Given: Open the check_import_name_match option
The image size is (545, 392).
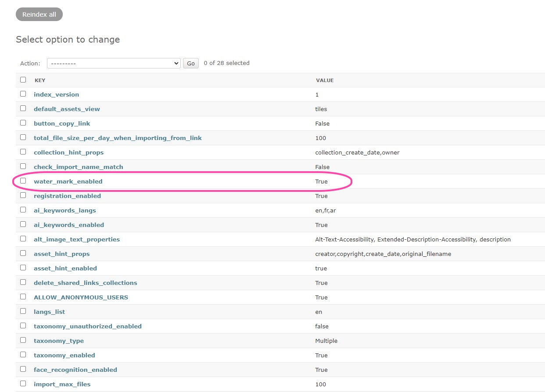Looking at the screenshot, I should pos(79,167).
